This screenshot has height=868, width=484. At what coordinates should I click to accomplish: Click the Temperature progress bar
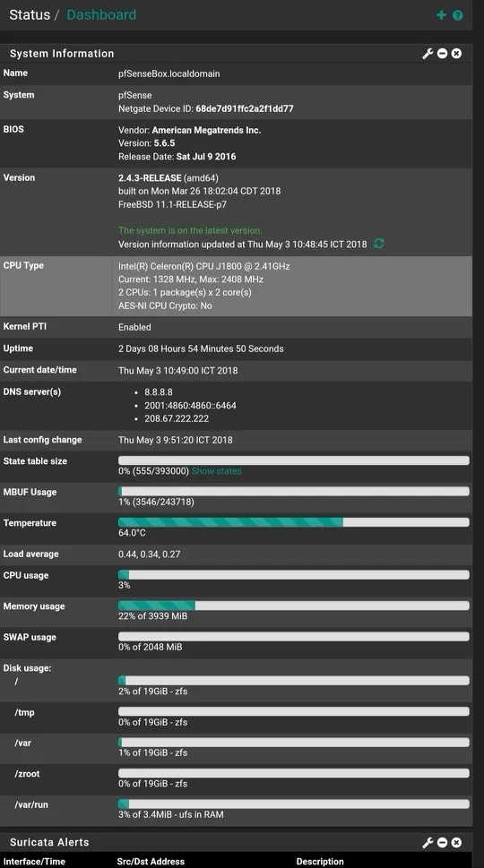(293, 522)
